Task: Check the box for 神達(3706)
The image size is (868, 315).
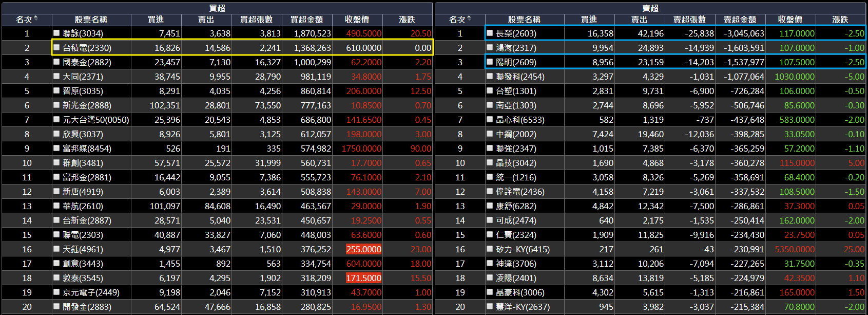Action: tap(490, 263)
